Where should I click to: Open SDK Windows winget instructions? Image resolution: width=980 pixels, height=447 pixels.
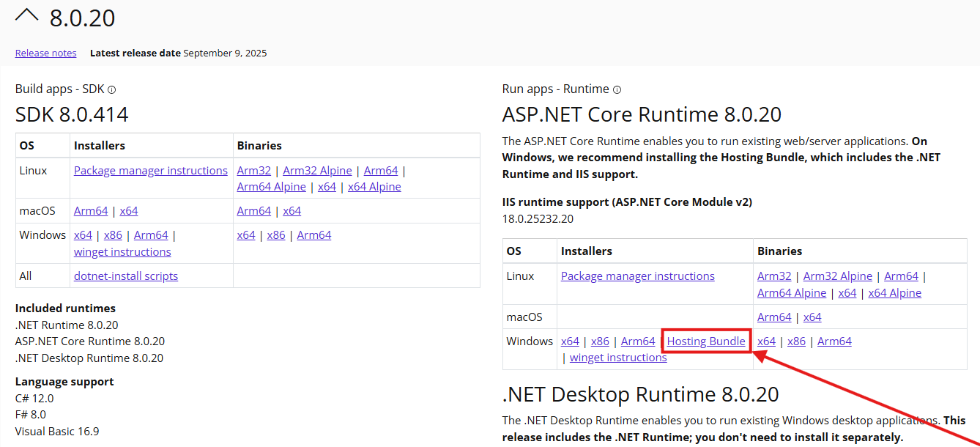coord(122,251)
